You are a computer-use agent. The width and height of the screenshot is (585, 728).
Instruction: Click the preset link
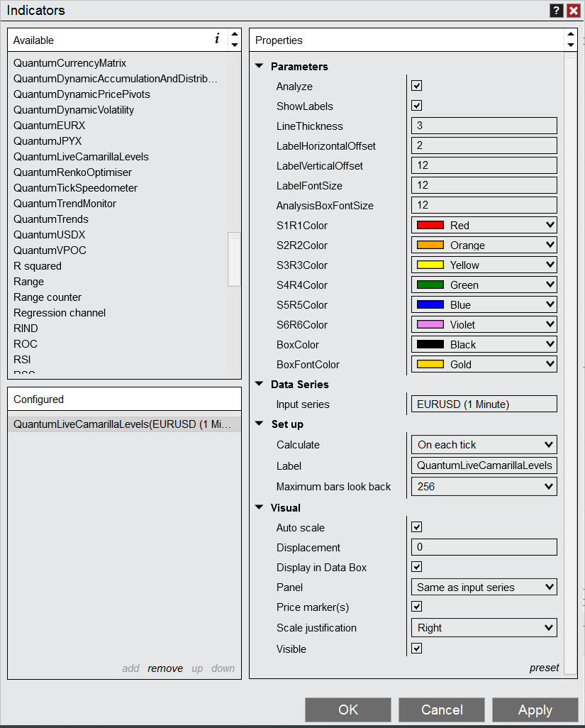click(544, 668)
